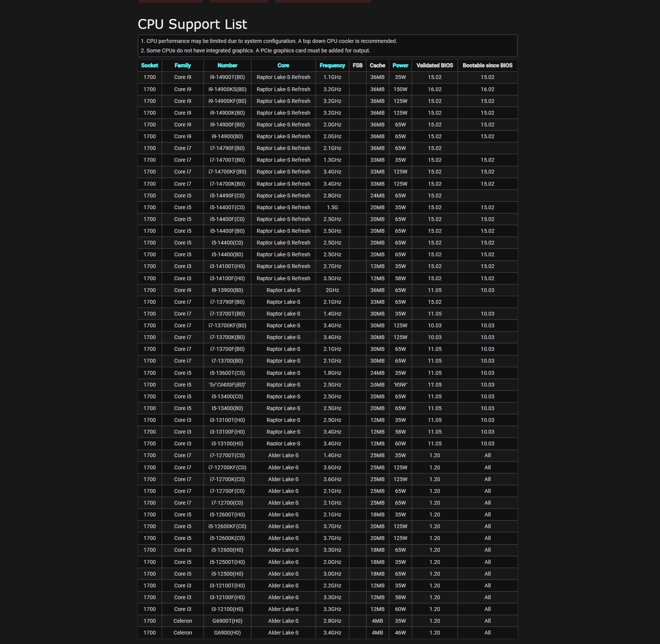Click the i9-14900KS(B0) processor cell
This screenshot has width=660, height=644.
[x=227, y=89]
